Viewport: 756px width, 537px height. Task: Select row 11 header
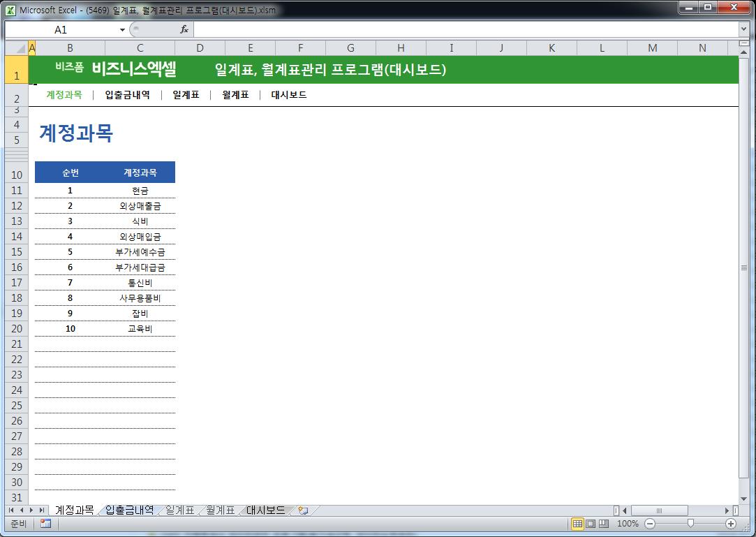[x=17, y=191]
